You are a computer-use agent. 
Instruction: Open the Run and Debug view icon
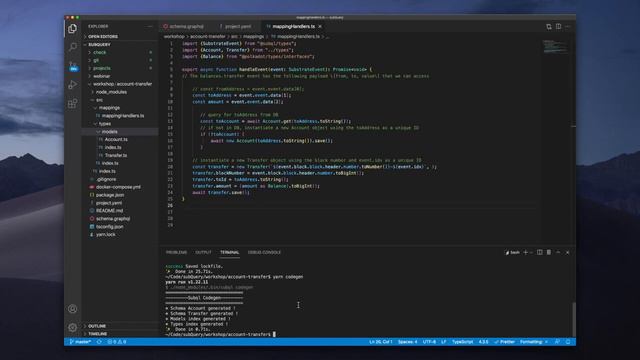coord(73,84)
